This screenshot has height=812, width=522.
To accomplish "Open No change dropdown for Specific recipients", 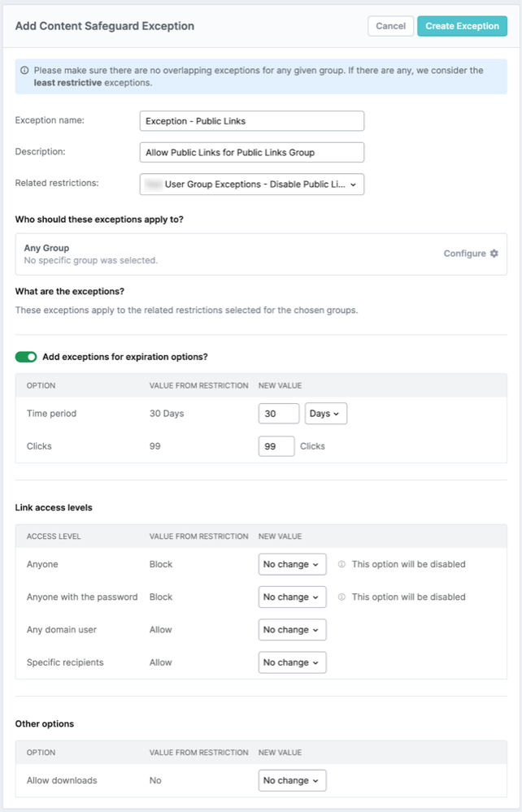I will (x=291, y=662).
